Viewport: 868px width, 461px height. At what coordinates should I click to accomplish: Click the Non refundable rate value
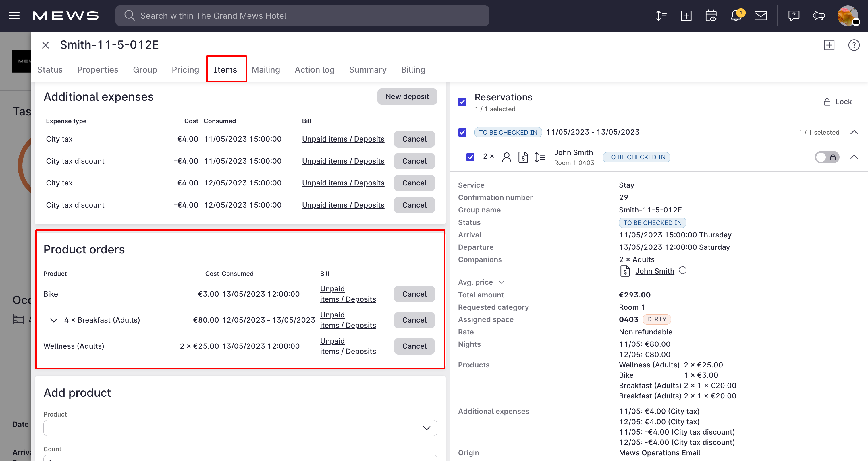tap(646, 332)
